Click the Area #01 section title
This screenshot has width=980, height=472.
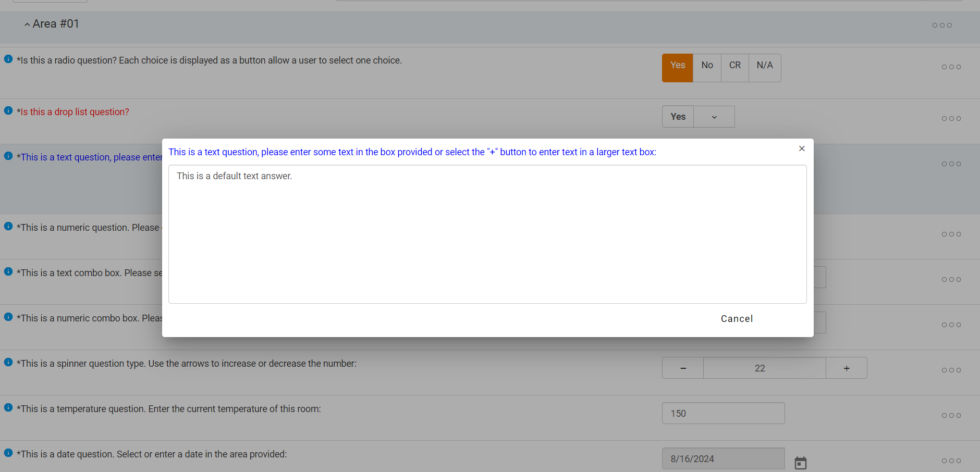pyautogui.click(x=56, y=24)
